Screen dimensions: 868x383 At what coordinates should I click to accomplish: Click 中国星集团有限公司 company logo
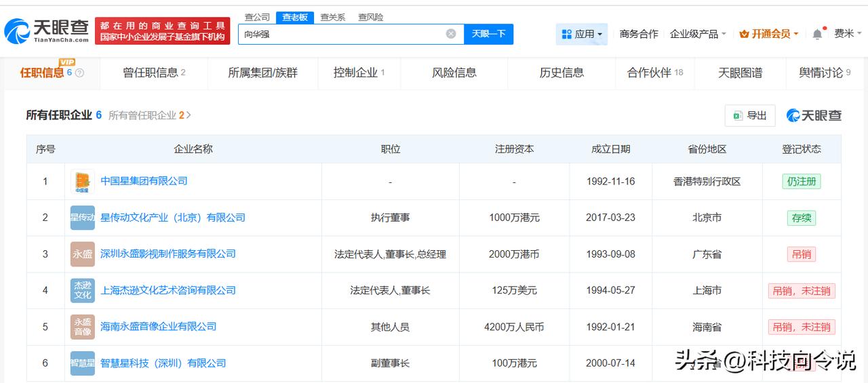(83, 182)
